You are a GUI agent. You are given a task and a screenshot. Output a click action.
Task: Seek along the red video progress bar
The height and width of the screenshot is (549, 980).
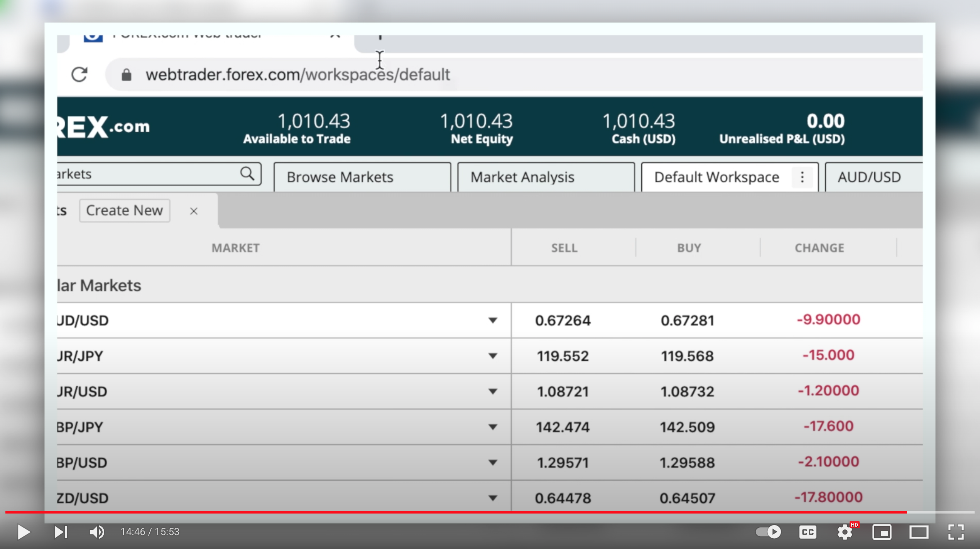[490, 512]
